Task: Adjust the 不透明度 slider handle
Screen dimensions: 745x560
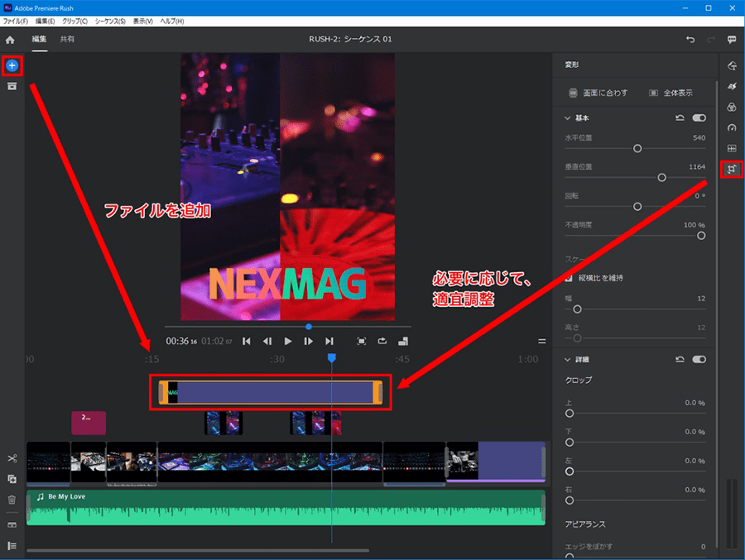Action: (x=701, y=236)
